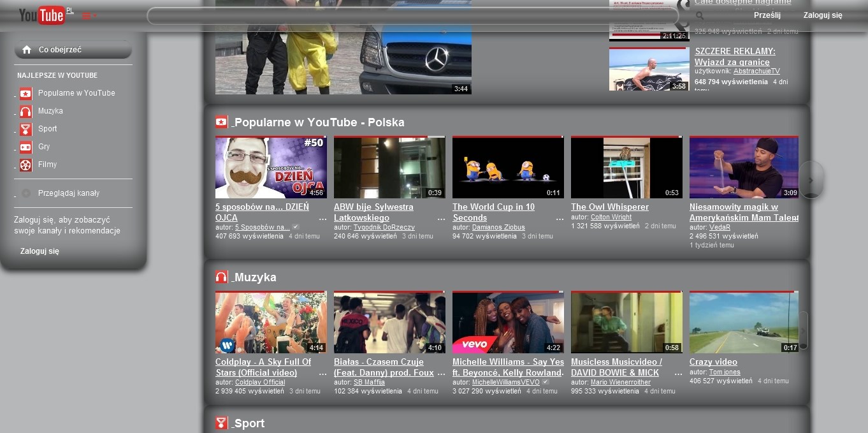868x433 pixels.
Task: Open options dots for 5 sposobów na DZIEŃ OJCA
Action: (x=322, y=218)
